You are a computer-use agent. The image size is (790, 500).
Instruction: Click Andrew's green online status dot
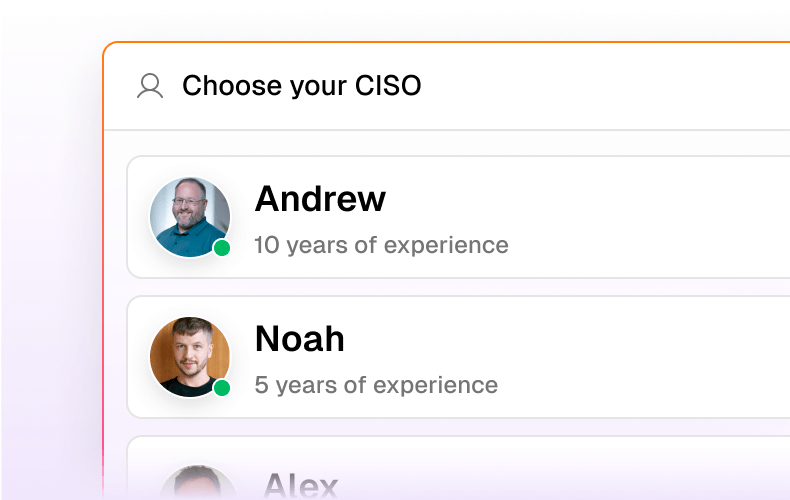click(222, 248)
